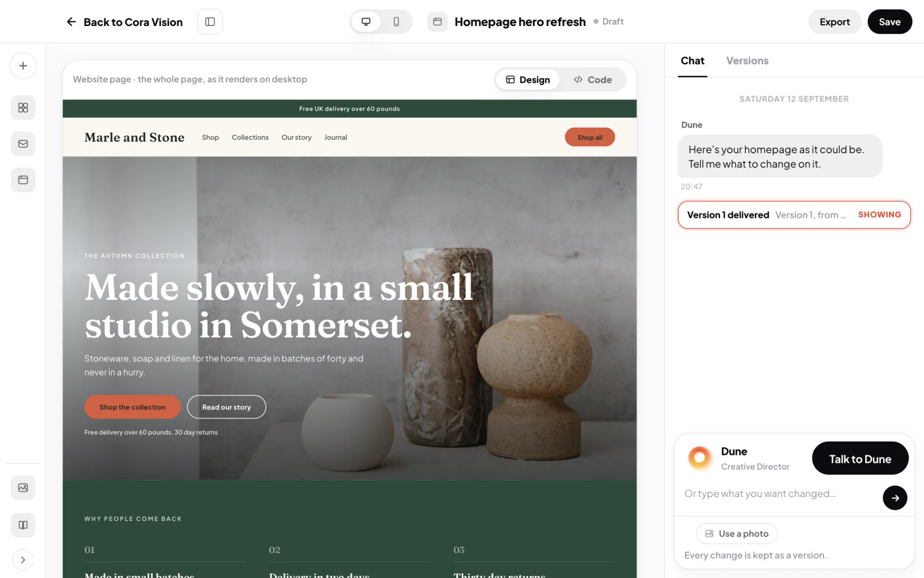Switch to Design view
924x578 pixels.
pyautogui.click(x=528, y=80)
